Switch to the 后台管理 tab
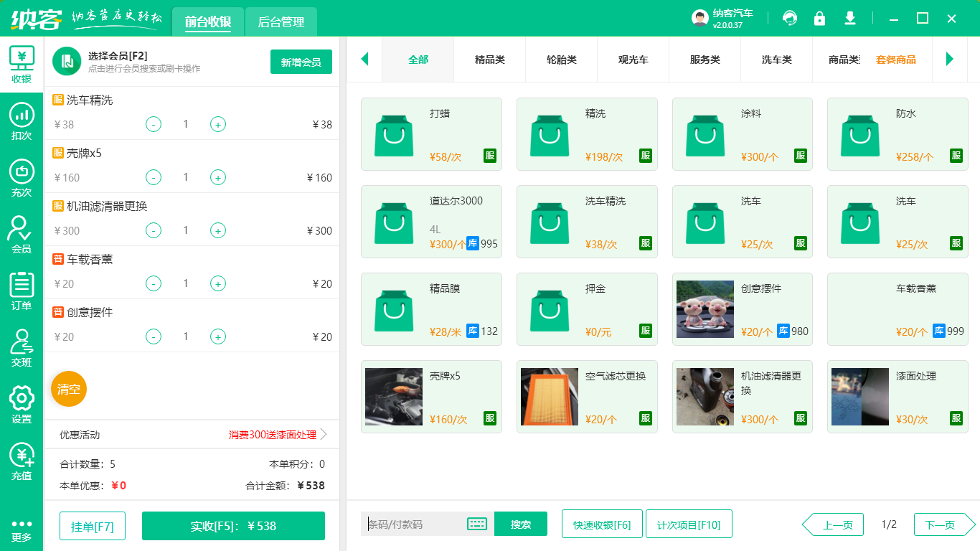This screenshot has height=551, width=980. [280, 22]
